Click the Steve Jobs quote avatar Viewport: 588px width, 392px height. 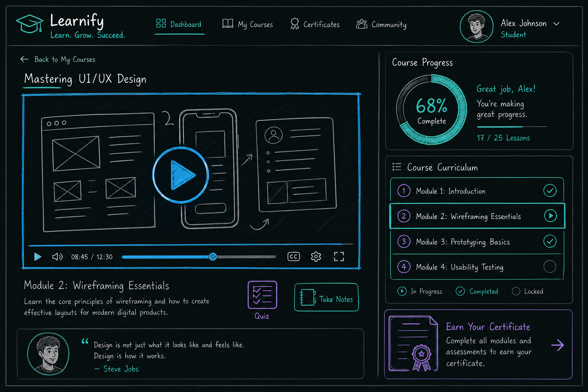point(48,354)
